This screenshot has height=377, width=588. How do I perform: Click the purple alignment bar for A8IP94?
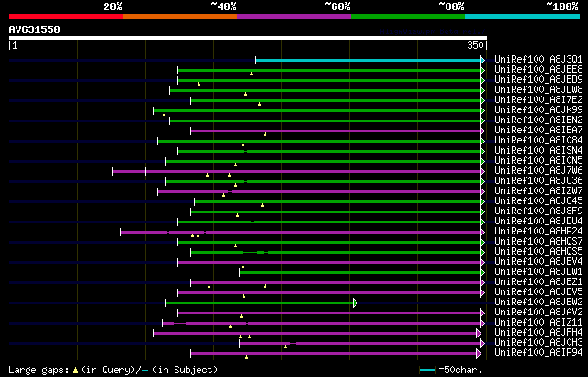[x=334, y=354]
